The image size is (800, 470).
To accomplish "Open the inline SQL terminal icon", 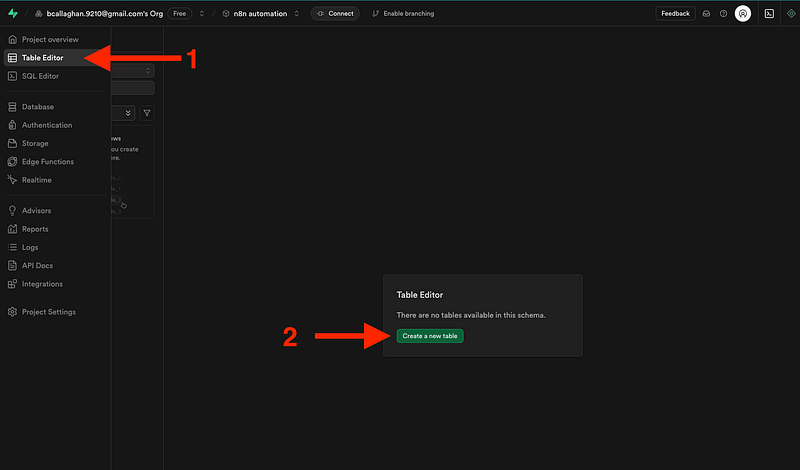I will [769, 14].
